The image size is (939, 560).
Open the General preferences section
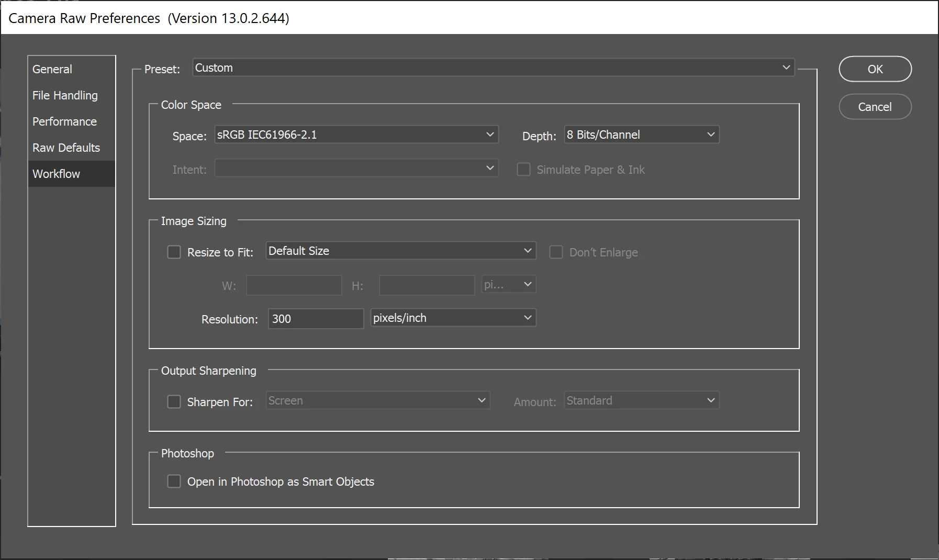click(x=71, y=69)
